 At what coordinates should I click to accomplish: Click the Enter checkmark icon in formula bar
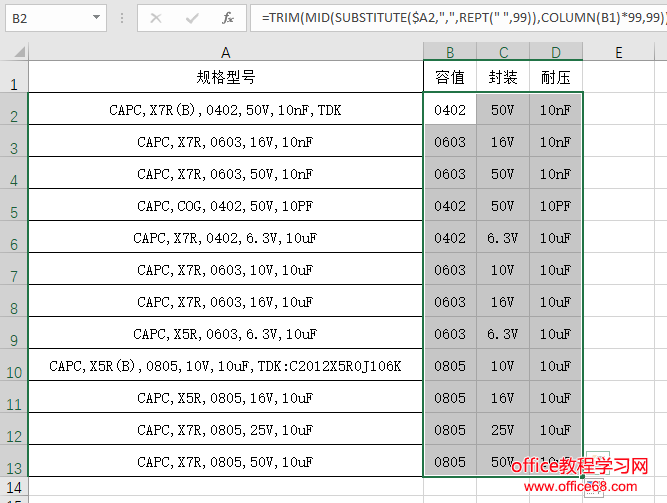click(192, 18)
